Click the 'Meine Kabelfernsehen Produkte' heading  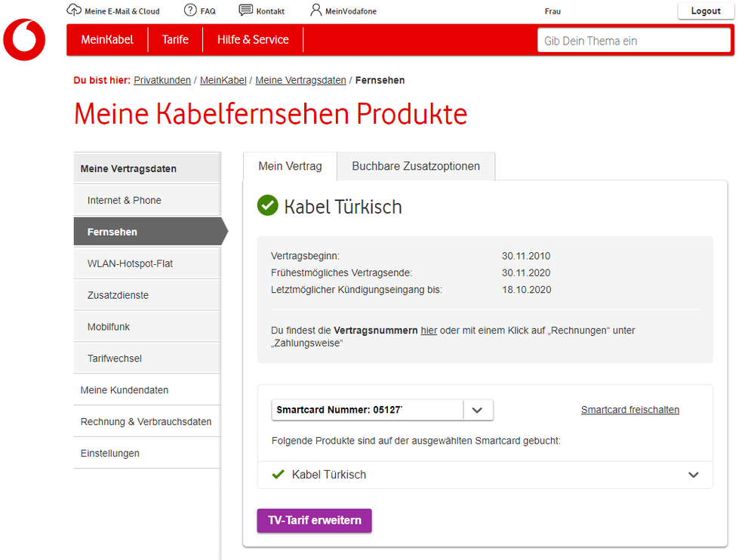270,114
